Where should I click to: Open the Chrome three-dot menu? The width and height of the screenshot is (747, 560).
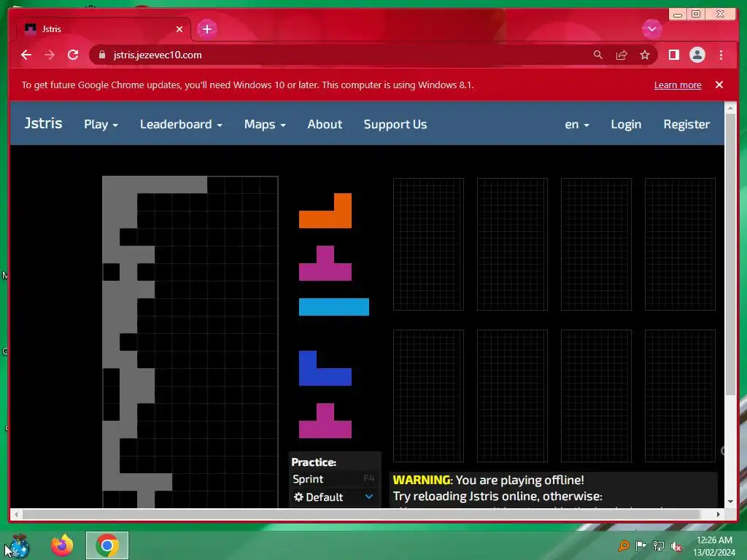tap(721, 55)
